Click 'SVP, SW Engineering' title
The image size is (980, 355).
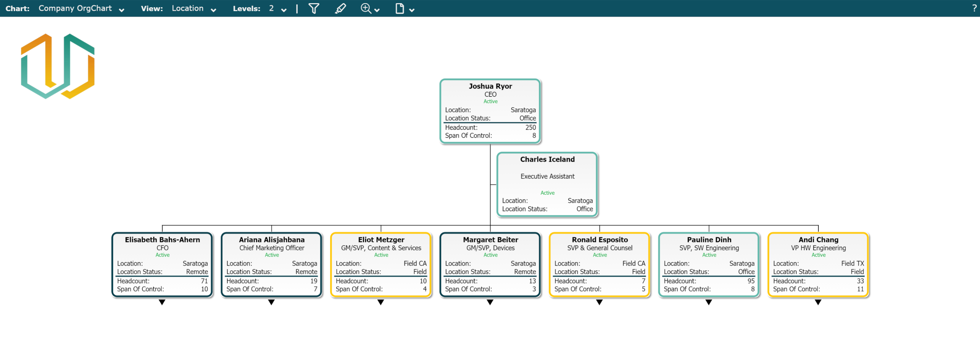pyautogui.click(x=709, y=248)
